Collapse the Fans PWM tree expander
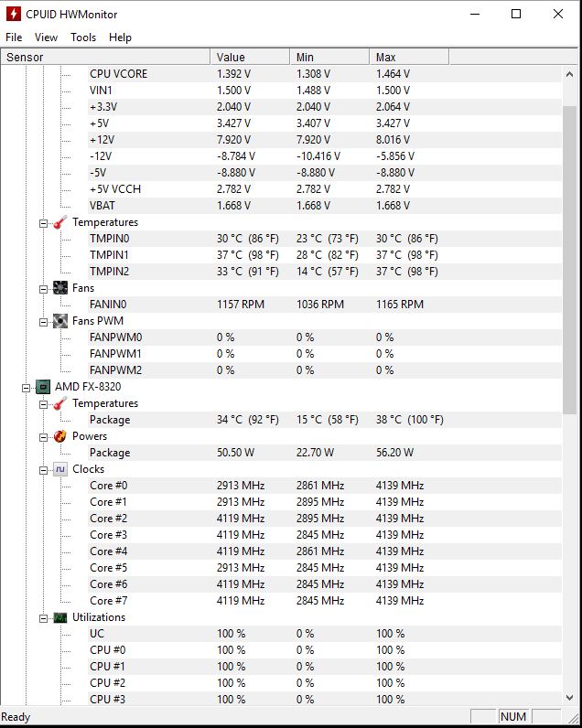582x728 pixels. (43, 321)
